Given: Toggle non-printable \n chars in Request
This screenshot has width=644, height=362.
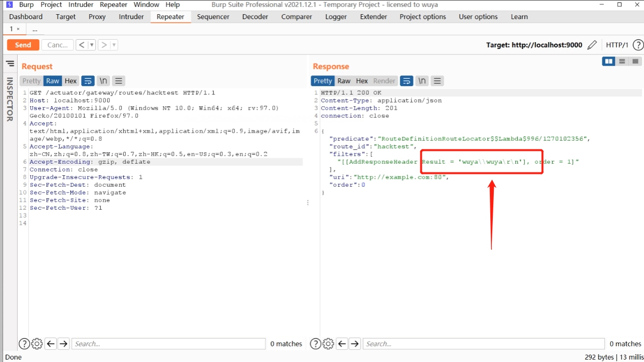Looking at the screenshot, I should [x=103, y=81].
